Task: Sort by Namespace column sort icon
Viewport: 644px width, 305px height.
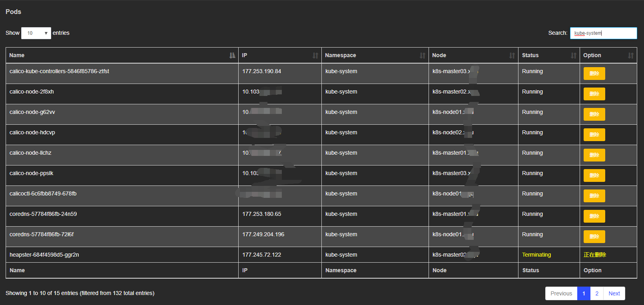Action: coord(423,56)
